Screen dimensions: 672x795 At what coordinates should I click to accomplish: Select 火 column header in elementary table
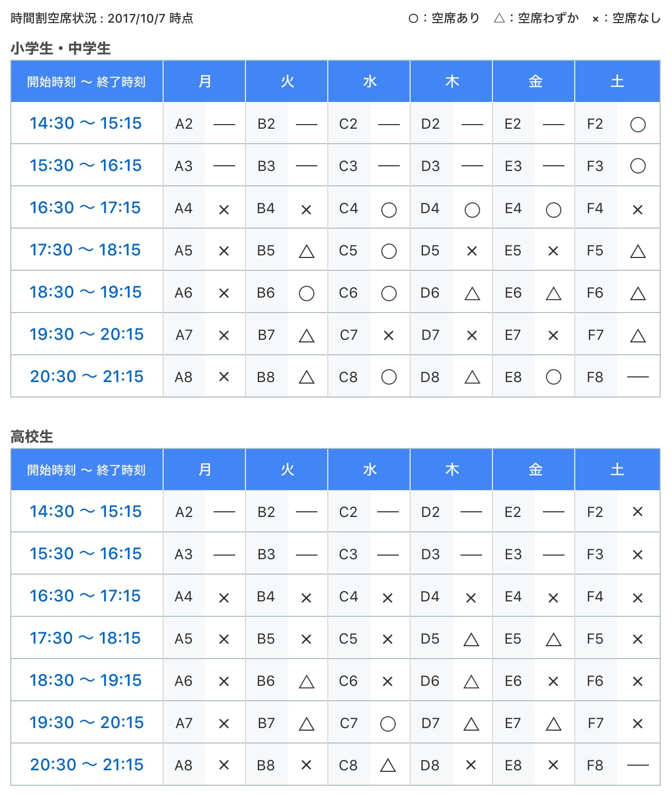tap(287, 81)
